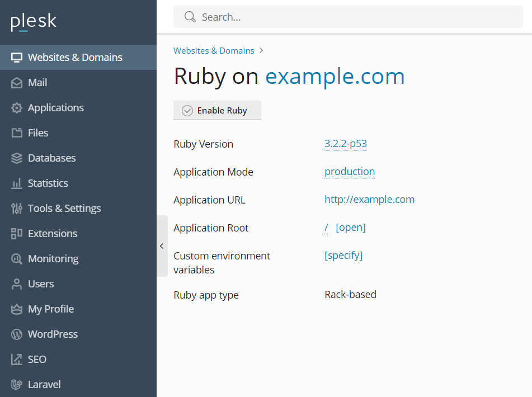
Task: Edit the Application Root slash path
Action: pyautogui.click(x=326, y=228)
